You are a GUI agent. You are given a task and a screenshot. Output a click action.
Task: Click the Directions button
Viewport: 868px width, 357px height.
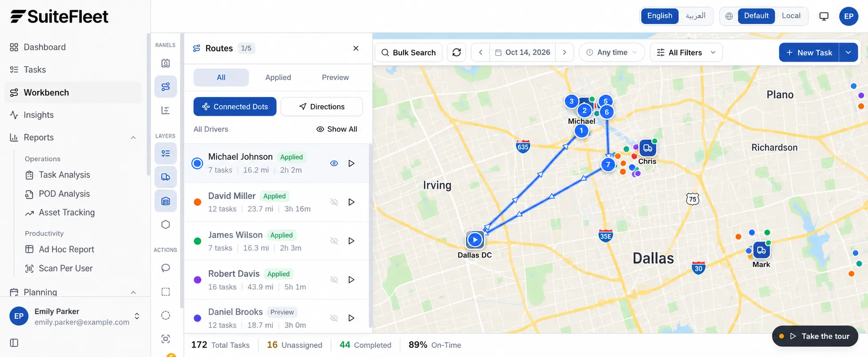[x=322, y=107]
